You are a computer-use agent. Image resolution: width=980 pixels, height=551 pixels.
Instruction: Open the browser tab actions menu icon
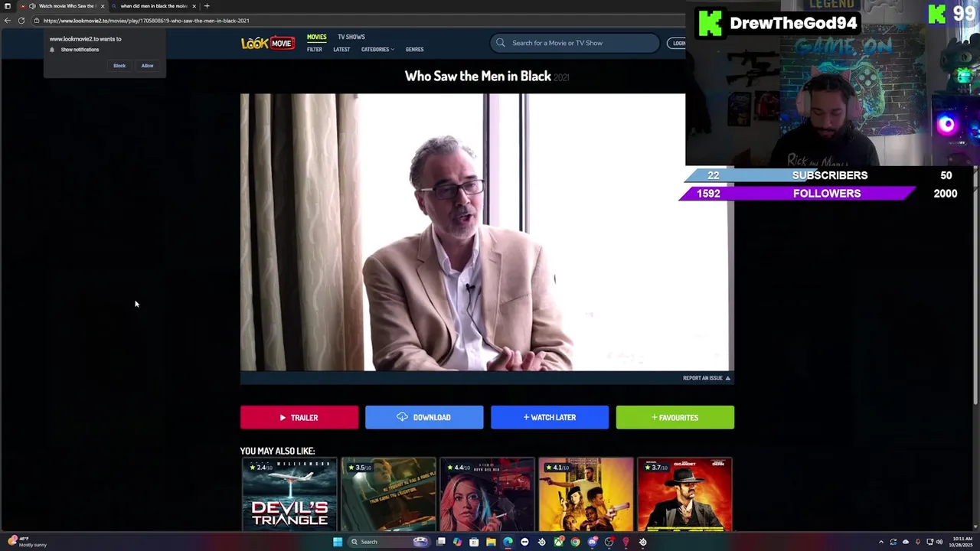click(8, 6)
